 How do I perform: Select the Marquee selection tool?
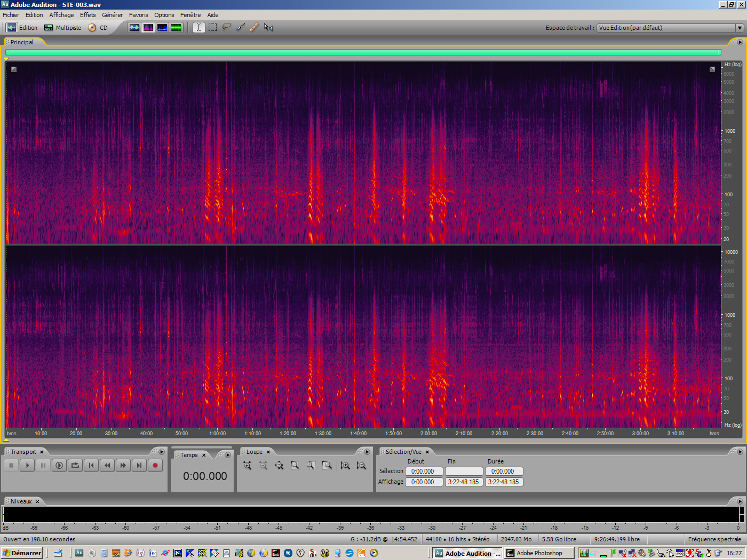[x=213, y=27]
